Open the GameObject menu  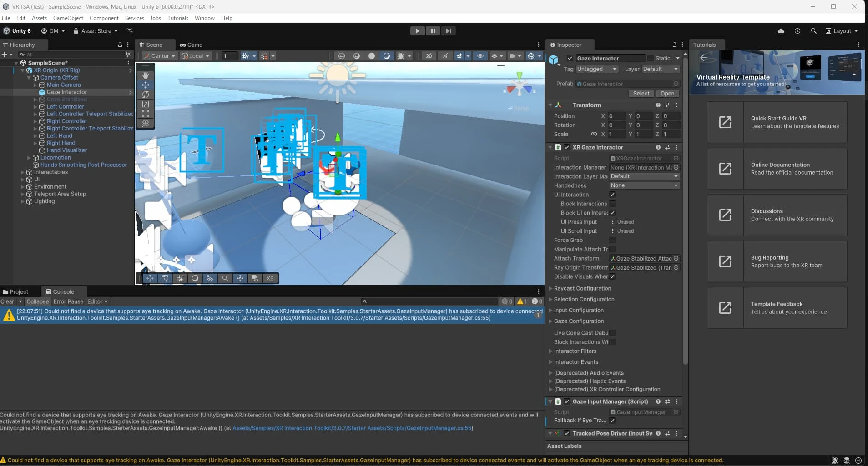(x=68, y=18)
